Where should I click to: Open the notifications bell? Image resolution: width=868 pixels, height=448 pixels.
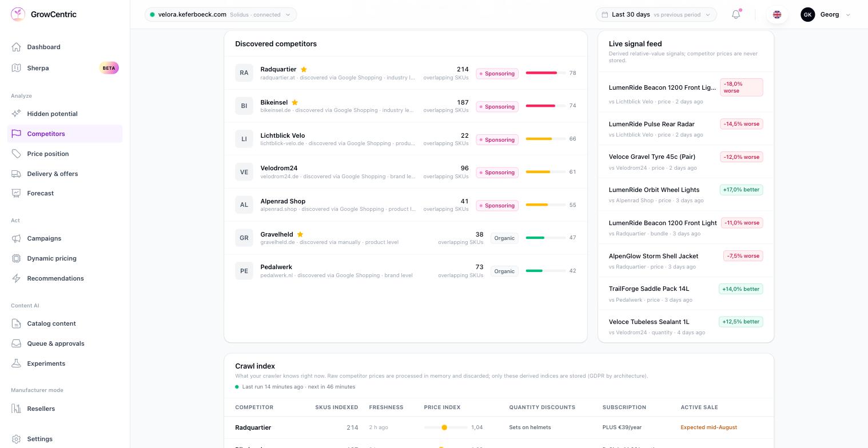(736, 15)
